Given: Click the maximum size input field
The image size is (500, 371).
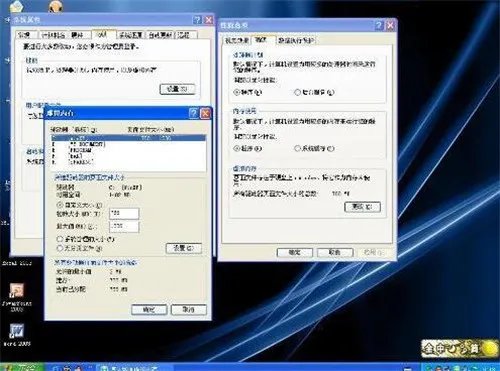Looking at the screenshot, I should coord(124,226).
